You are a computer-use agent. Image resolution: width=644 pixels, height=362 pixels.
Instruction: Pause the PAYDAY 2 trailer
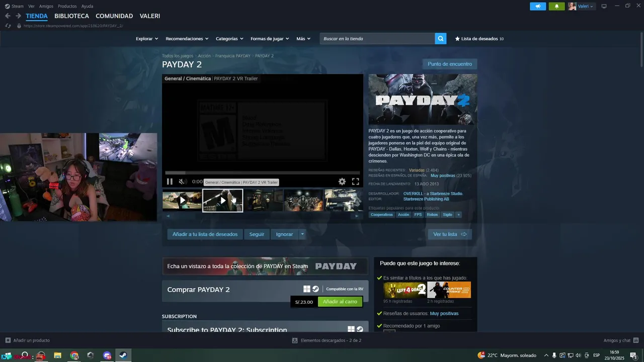point(170,182)
